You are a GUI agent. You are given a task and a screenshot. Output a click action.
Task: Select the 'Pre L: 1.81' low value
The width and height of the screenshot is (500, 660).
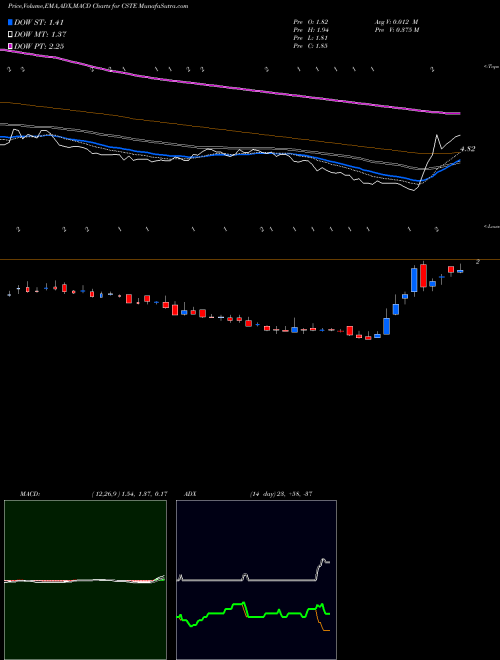coord(310,37)
